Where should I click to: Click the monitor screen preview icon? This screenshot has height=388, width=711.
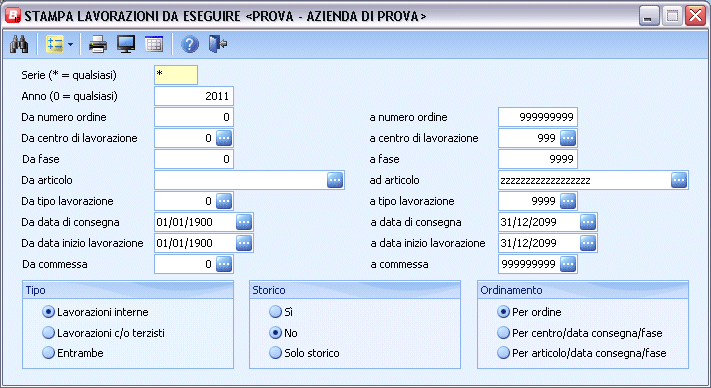click(126, 44)
